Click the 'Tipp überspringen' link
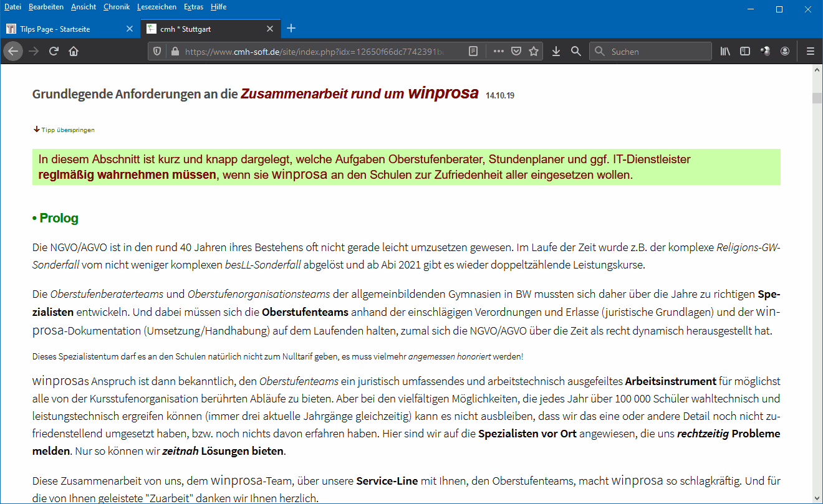823x504 pixels. point(67,130)
